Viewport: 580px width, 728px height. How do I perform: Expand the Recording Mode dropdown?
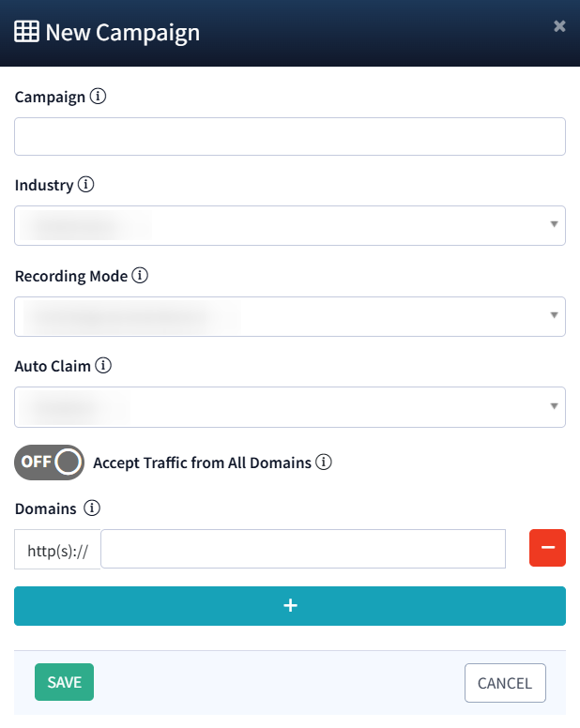(x=290, y=316)
